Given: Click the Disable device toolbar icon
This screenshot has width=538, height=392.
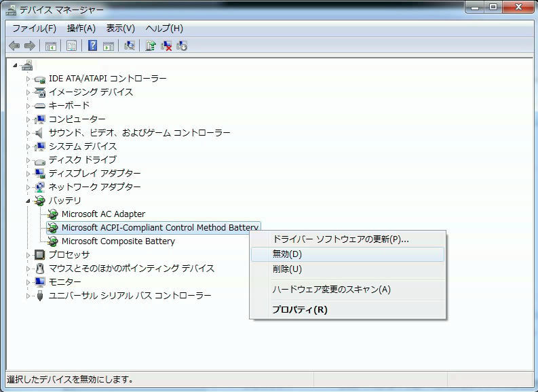Looking at the screenshot, I should (x=182, y=45).
